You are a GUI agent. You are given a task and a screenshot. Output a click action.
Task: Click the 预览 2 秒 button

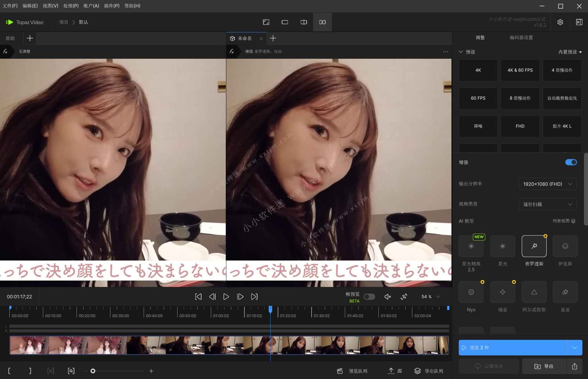[x=512, y=348]
